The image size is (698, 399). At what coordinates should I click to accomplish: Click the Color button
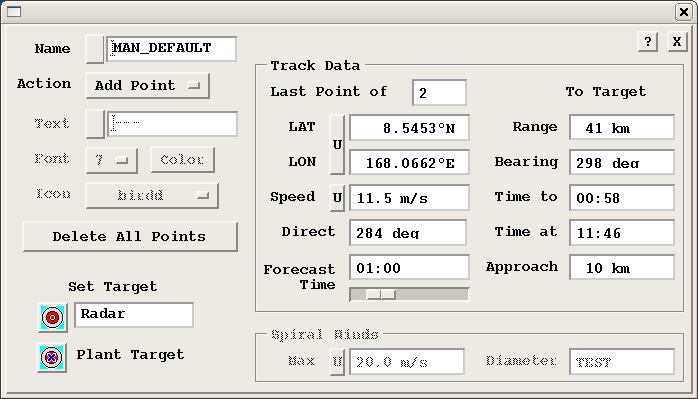[x=183, y=159]
